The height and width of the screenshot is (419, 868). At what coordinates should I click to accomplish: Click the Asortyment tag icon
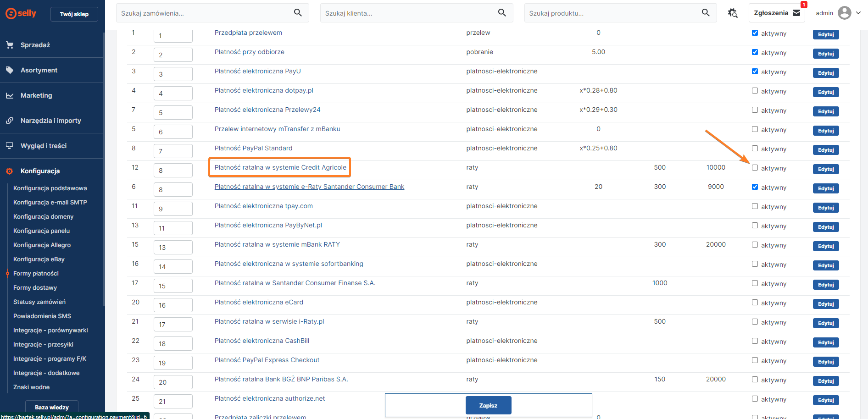pyautogui.click(x=10, y=70)
